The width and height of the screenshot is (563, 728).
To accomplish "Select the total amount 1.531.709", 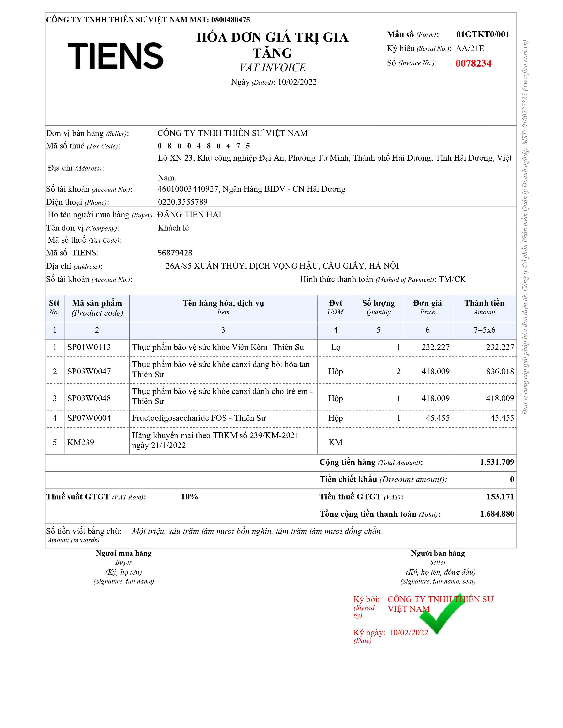I will point(497,462).
